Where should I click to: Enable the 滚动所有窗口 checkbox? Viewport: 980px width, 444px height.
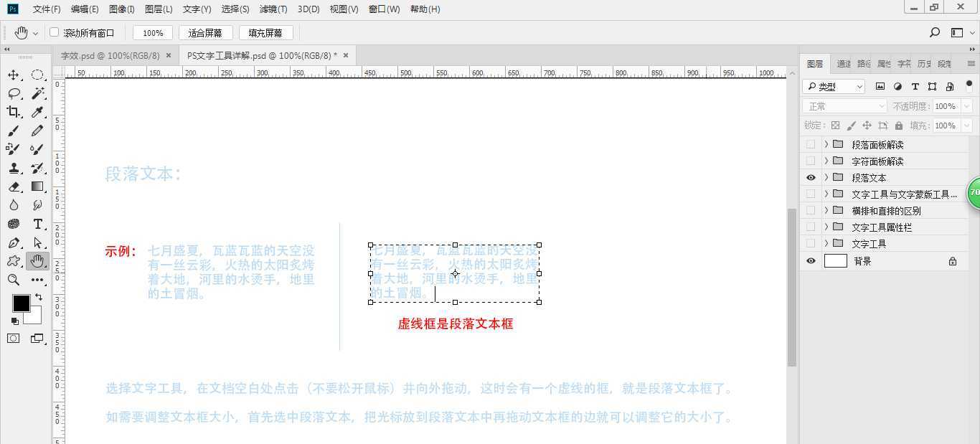click(55, 32)
